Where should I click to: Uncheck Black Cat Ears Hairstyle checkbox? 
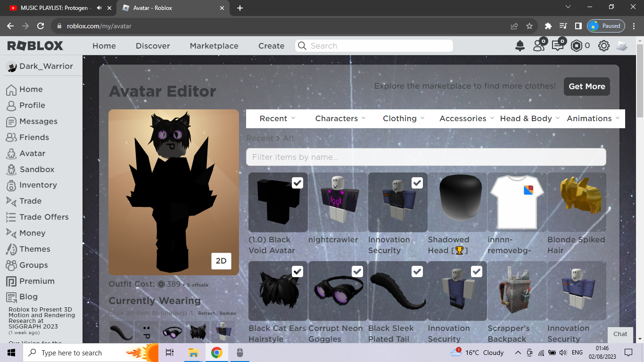coord(297,271)
